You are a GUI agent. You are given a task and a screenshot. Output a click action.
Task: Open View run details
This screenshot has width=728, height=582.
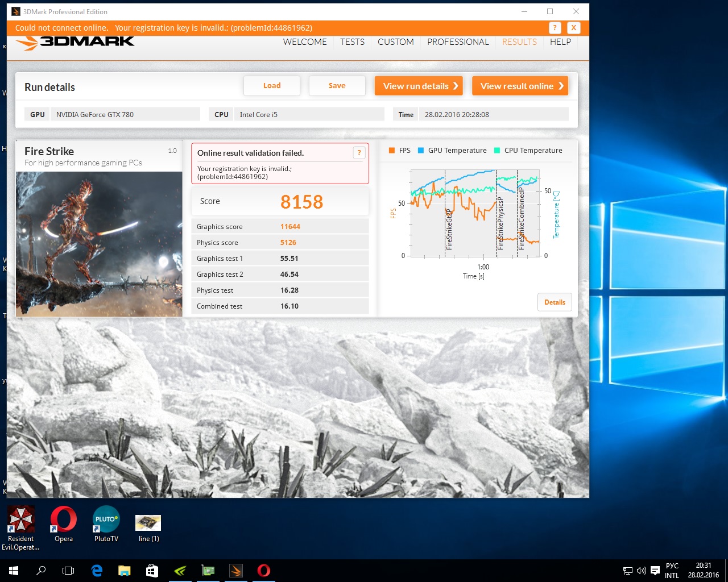coord(419,86)
